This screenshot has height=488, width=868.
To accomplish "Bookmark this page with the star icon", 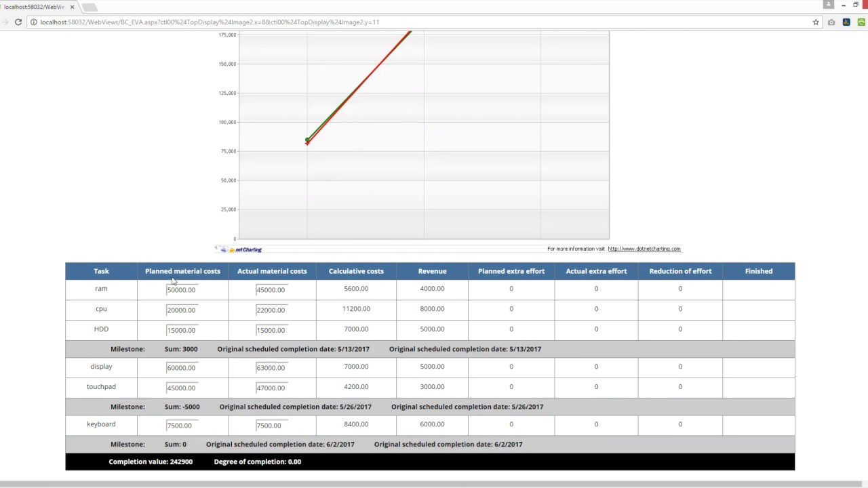I will tap(816, 22).
